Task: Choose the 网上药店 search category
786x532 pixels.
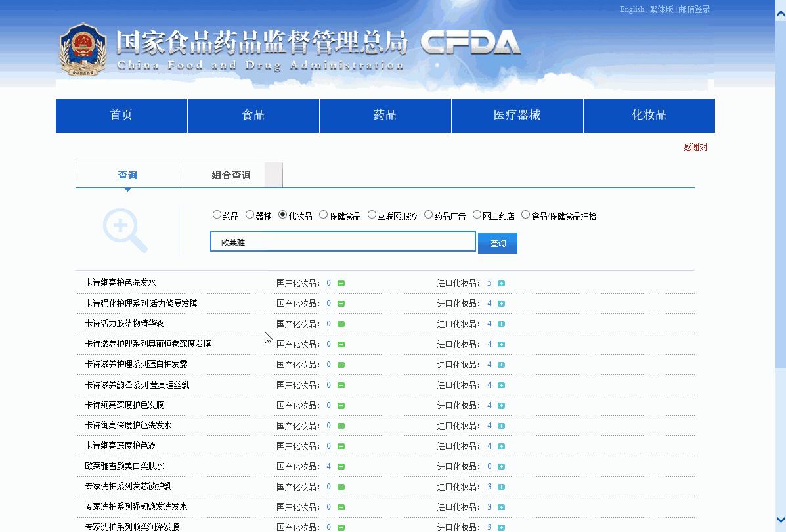Action: click(x=476, y=214)
